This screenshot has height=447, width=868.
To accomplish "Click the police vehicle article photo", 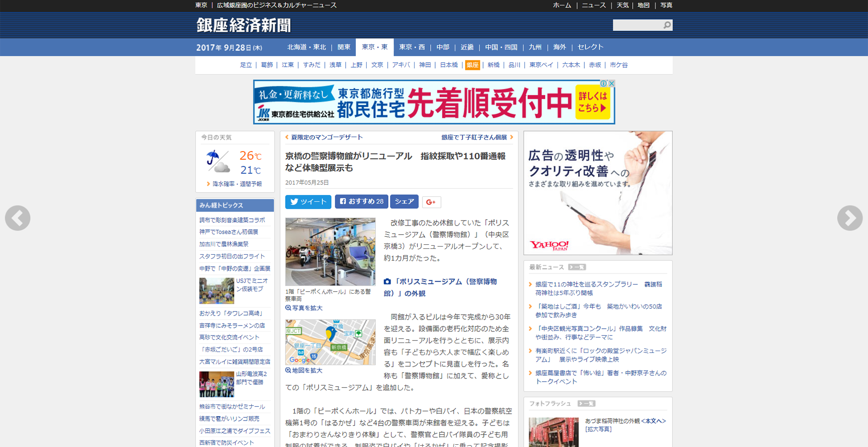I will click(x=330, y=252).
